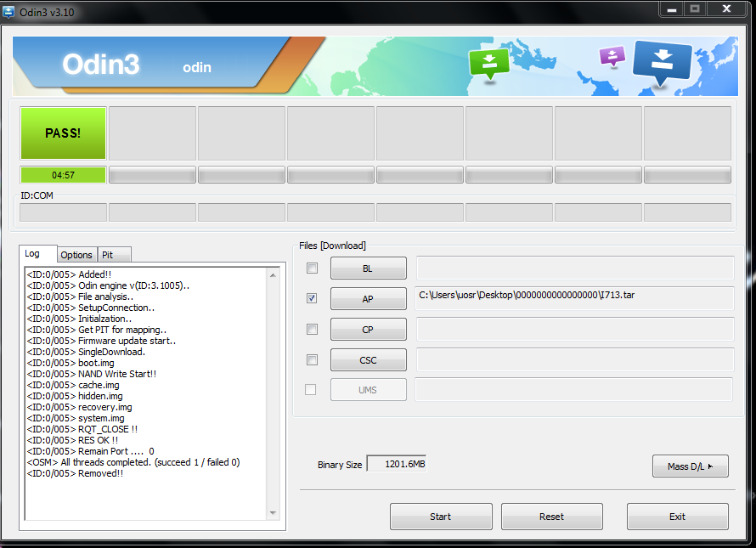Click the UMS button
Viewport: 756px width, 548px height.
click(369, 390)
